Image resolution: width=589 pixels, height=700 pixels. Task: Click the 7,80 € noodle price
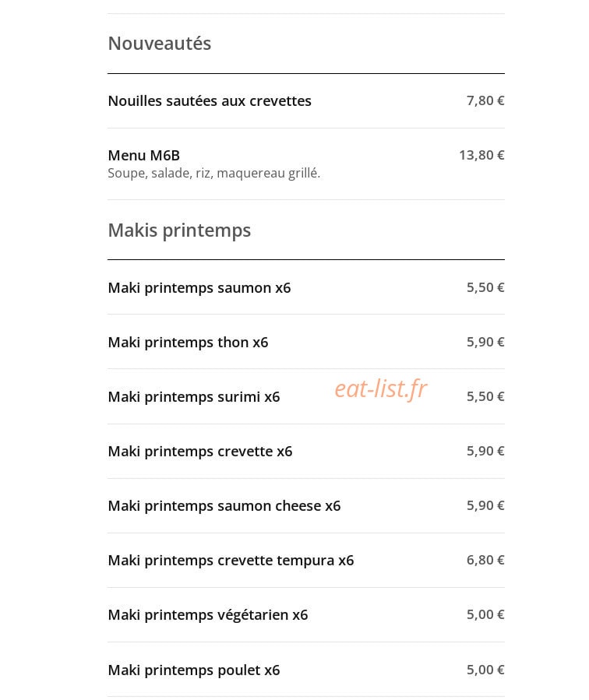[485, 101]
